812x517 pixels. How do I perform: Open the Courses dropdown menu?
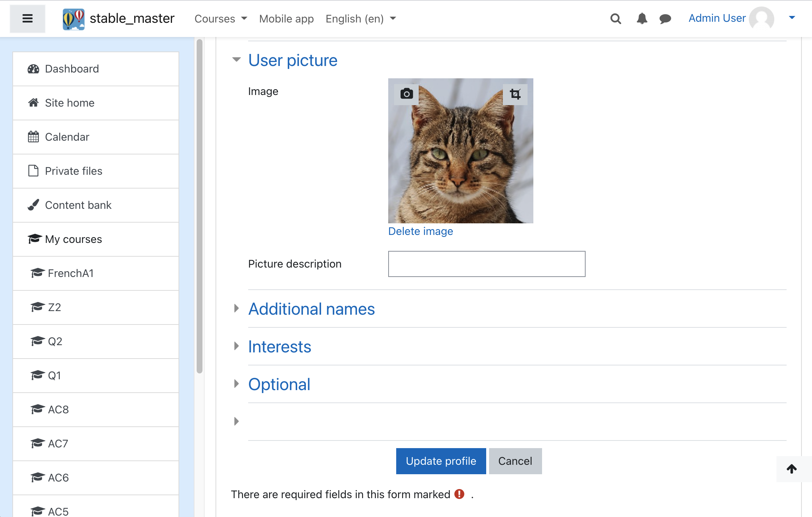click(x=221, y=18)
